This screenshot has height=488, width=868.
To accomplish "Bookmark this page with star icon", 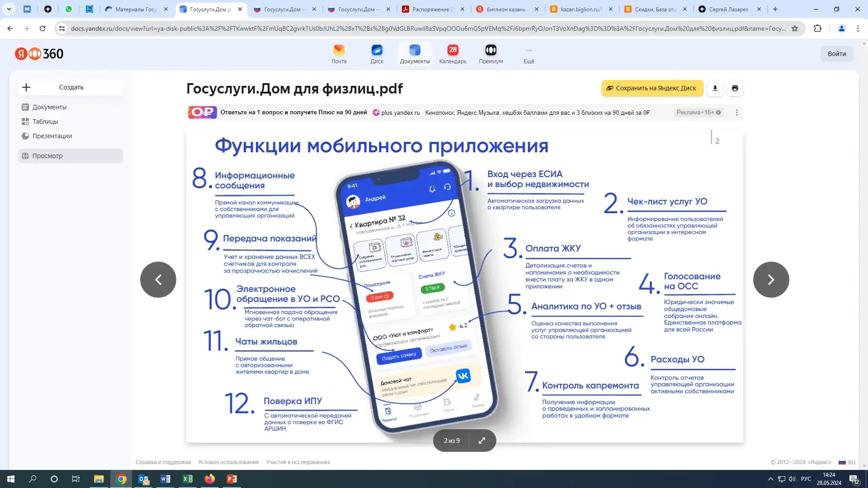I will point(795,28).
